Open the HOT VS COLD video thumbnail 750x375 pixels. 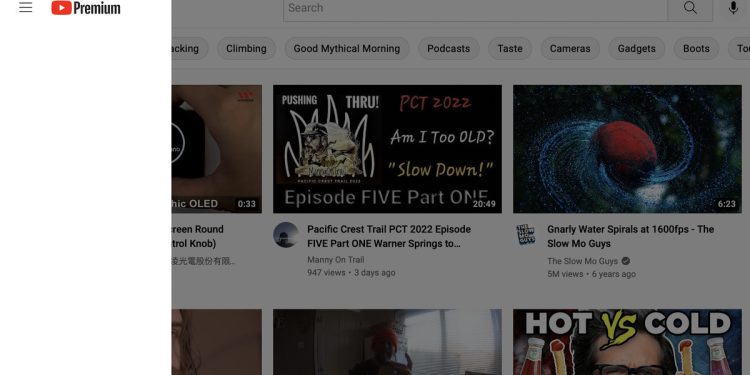point(627,342)
